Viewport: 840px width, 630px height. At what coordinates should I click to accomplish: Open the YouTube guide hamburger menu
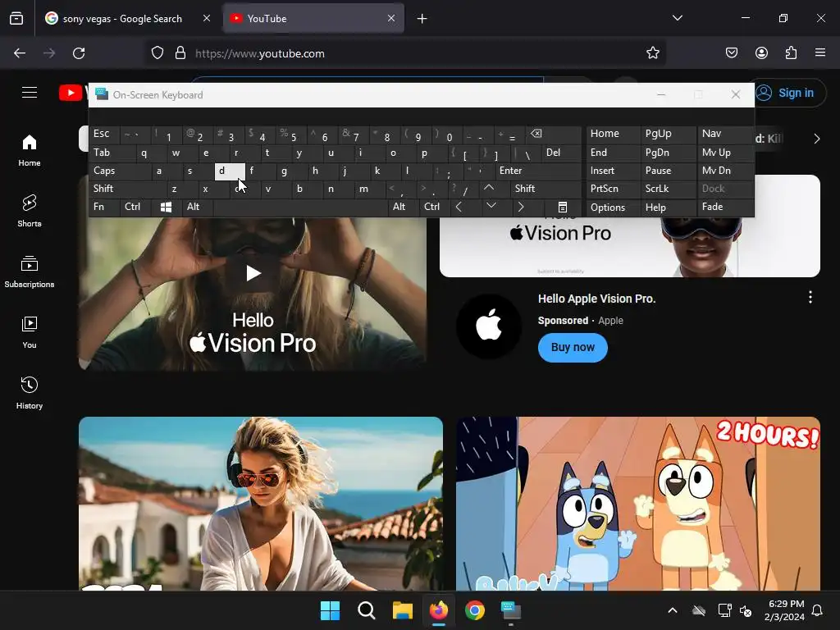[x=30, y=92]
